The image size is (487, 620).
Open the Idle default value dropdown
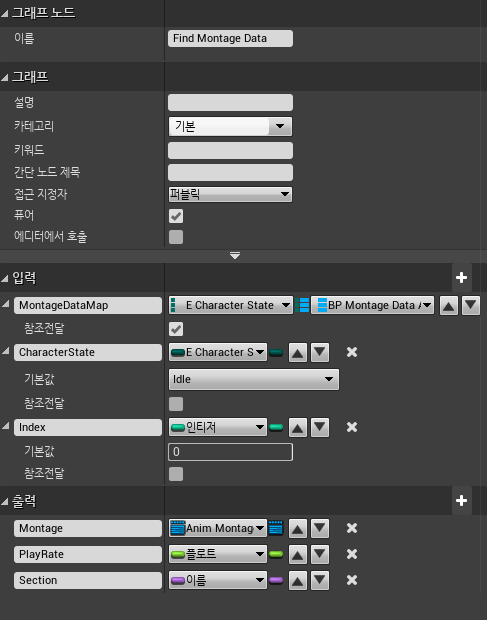254,379
